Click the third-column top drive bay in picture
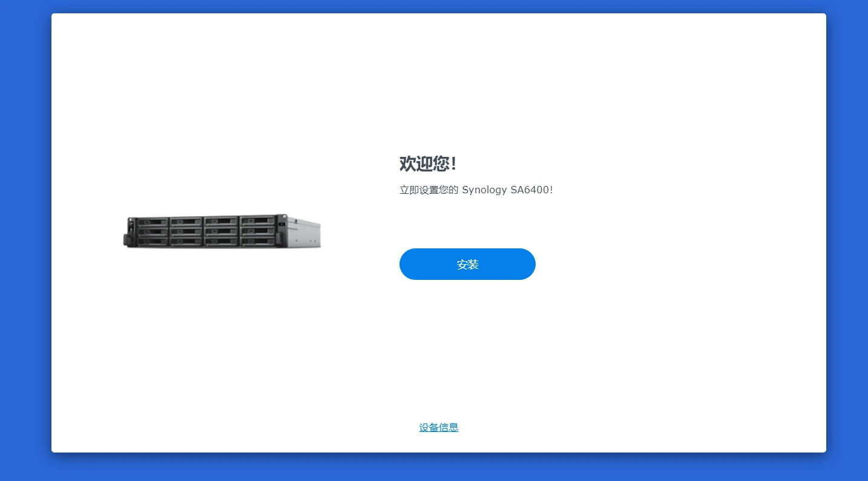 tap(221, 221)
